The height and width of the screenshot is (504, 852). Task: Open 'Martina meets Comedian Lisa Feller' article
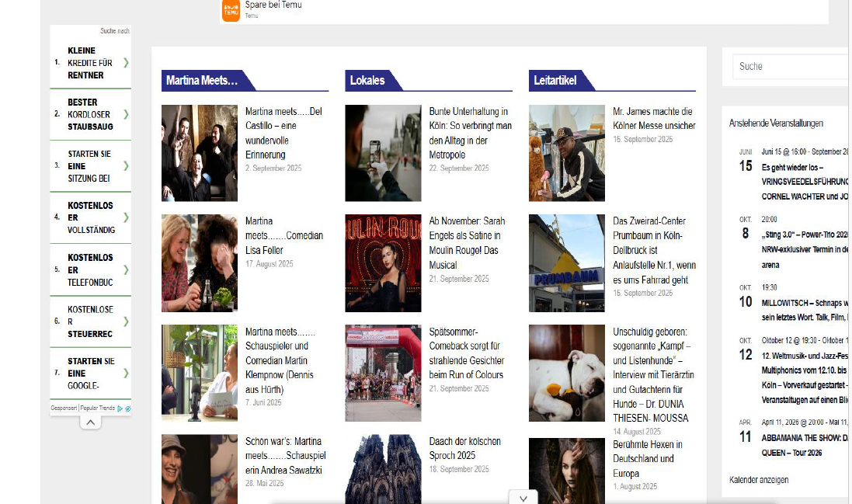pos(283,235)
